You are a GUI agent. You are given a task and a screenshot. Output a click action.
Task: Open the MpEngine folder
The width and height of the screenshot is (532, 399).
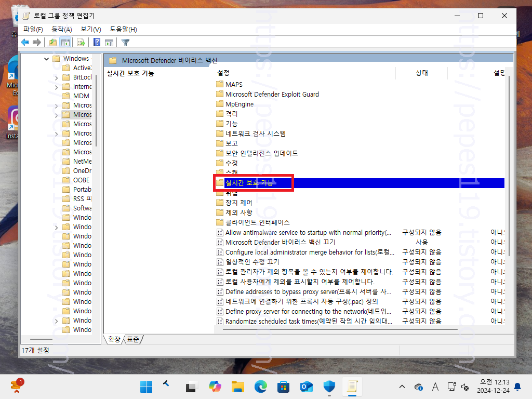tap(235, 104)
